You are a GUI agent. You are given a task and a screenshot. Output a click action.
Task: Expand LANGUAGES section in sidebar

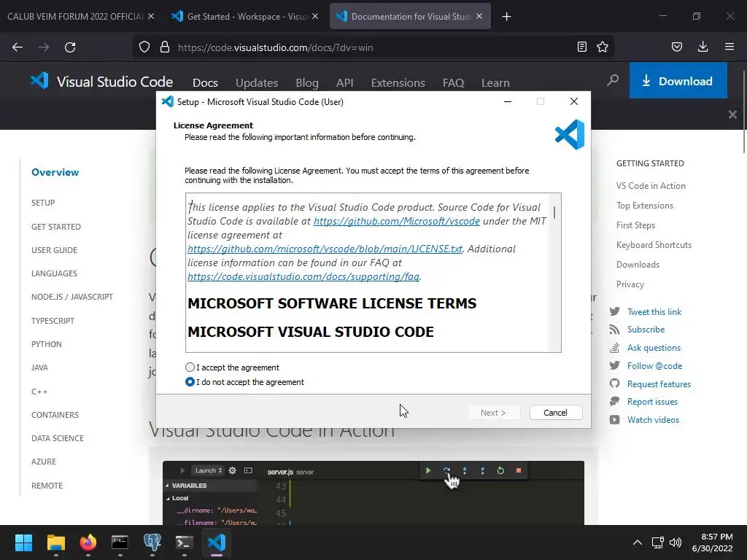pyautogui.click(x=54, y=273)
